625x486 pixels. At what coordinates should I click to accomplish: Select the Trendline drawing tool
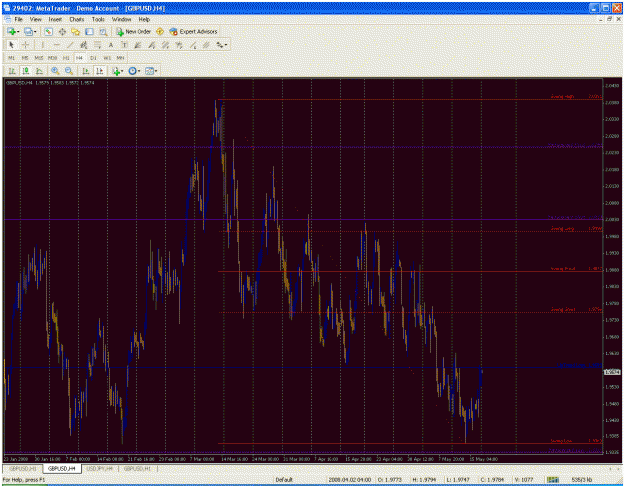coord(70,45)
